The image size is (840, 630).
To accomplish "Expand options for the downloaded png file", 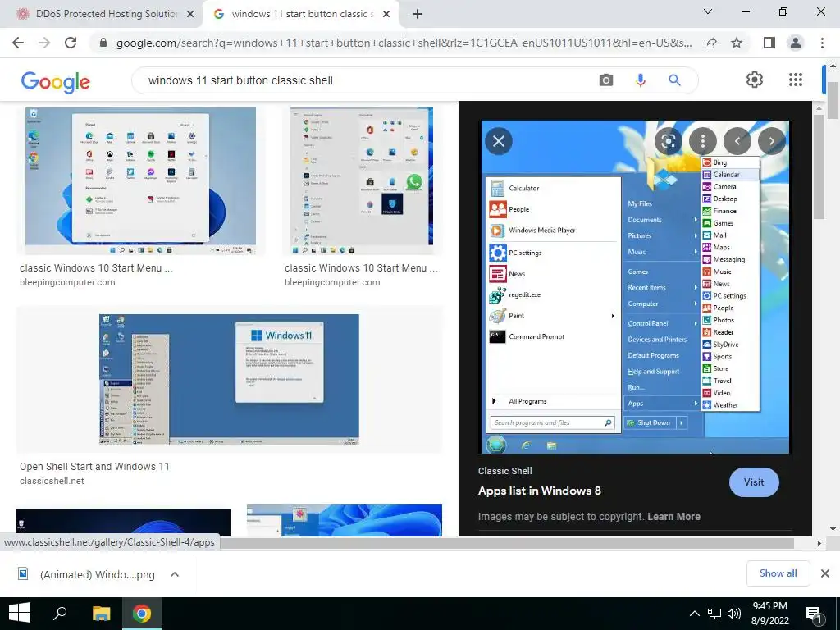I will coord(175,574).
